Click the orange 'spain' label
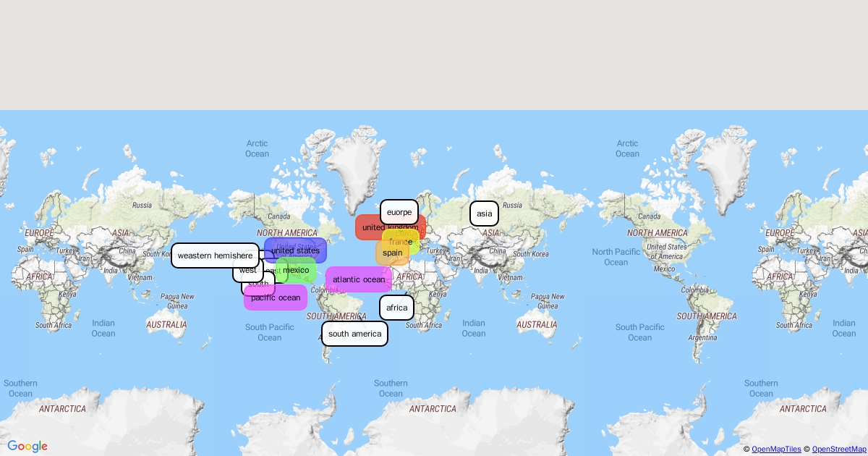 [x=392, y=253]
